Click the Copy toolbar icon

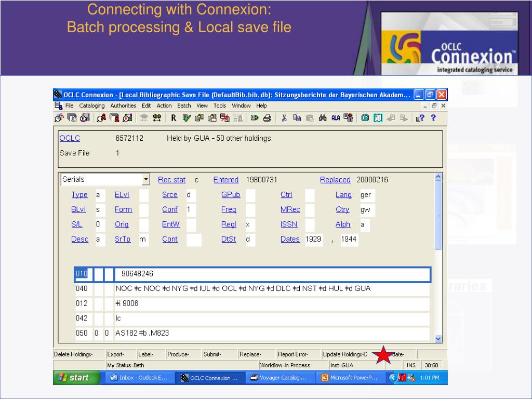297,118
